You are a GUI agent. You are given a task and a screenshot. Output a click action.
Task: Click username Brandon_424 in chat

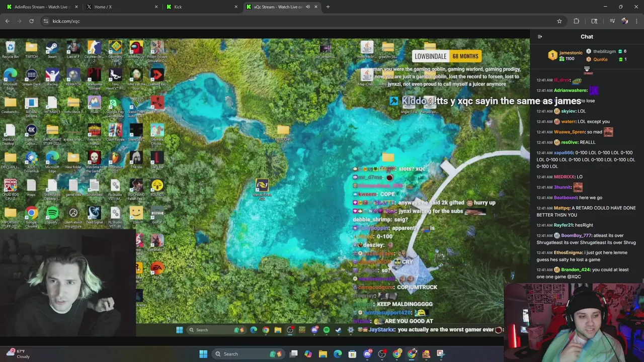point(575,270)
